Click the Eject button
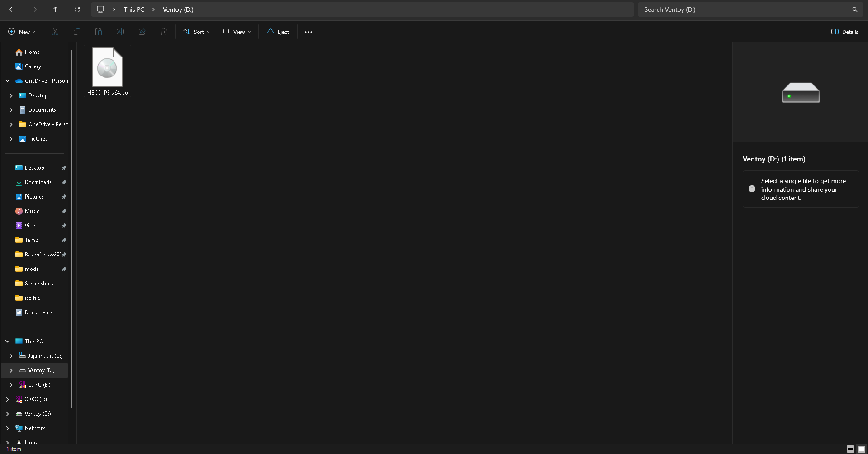This screenshot has width=868, height=454. coord(278,32)
